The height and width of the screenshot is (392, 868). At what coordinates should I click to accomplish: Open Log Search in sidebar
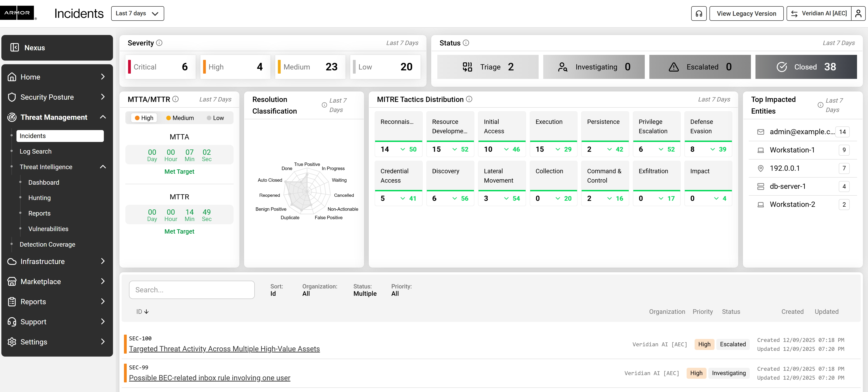click(x=35, y=151)
